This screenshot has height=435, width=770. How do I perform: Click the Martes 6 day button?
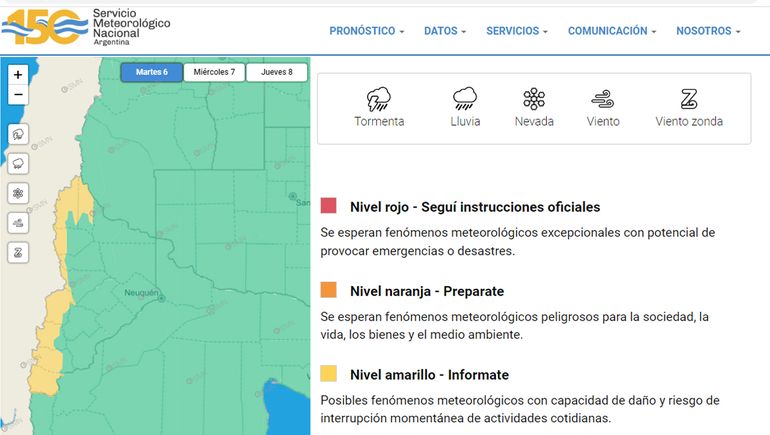[x=152, y=72]
